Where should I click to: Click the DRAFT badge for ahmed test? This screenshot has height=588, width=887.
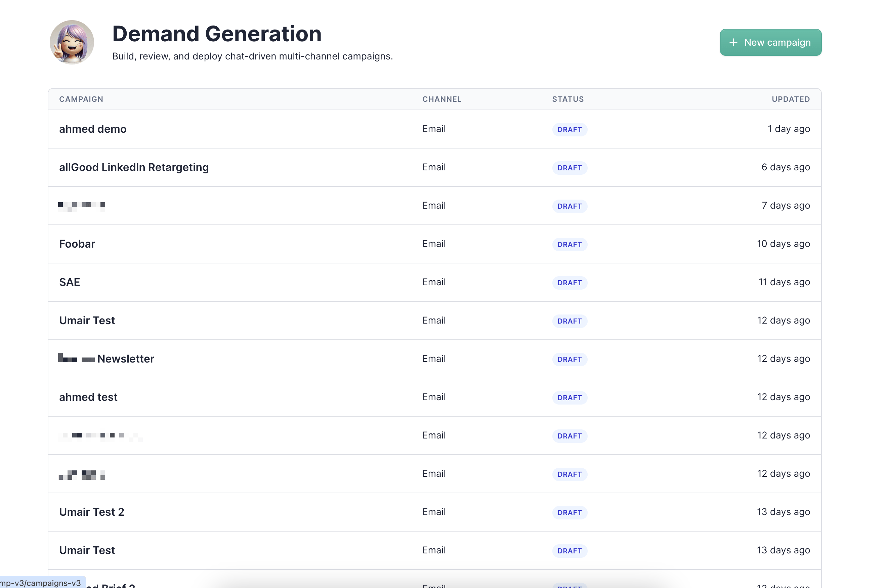[x=569, y=398]
